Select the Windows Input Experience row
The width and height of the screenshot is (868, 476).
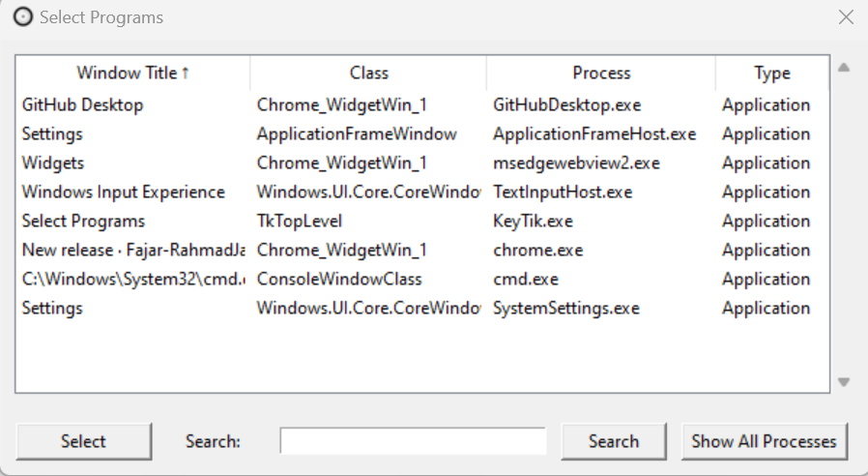click(123, 192)
